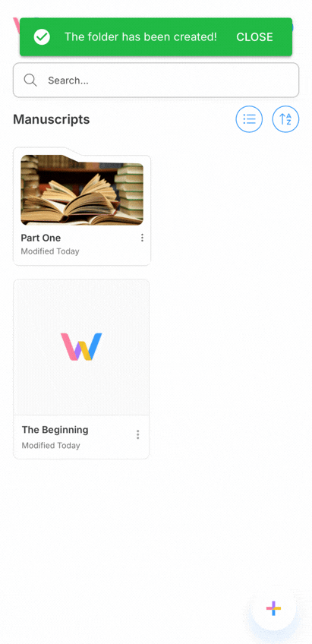Tap the colorful plus create button
312x644 pixels.
(x=273, y=608)
